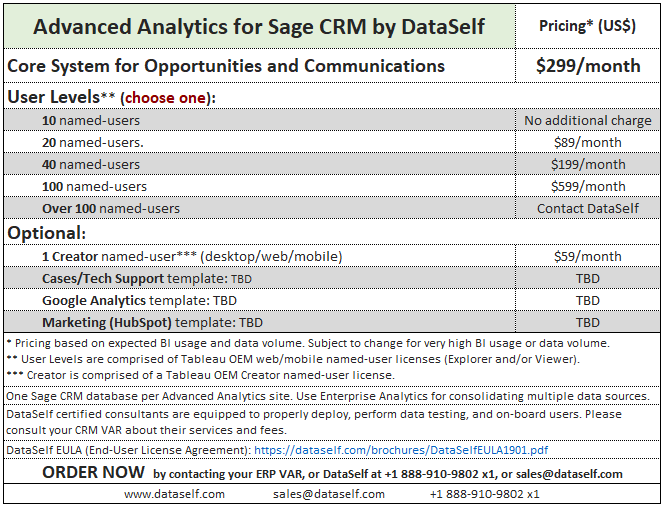
Task: Click the 'Contact DataSelf' cell
Action: coord(588,208)
